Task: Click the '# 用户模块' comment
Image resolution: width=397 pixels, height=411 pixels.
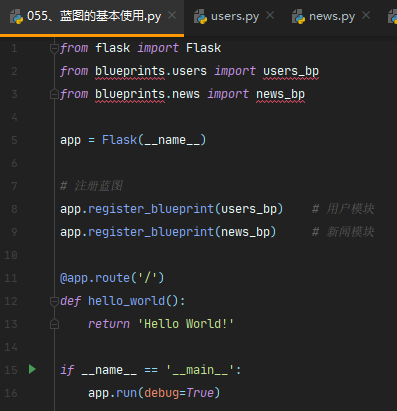Action: click(343, 209)
